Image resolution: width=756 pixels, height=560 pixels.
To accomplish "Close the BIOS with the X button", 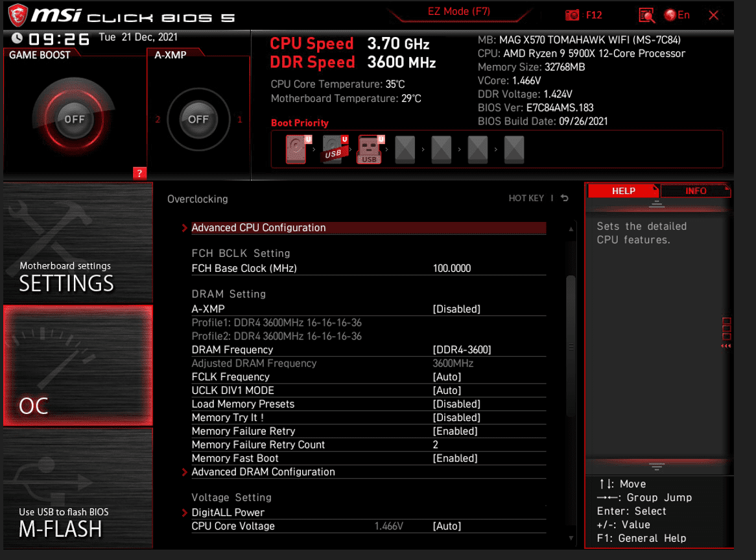I will pyautogui.click(x=714, y=16).
